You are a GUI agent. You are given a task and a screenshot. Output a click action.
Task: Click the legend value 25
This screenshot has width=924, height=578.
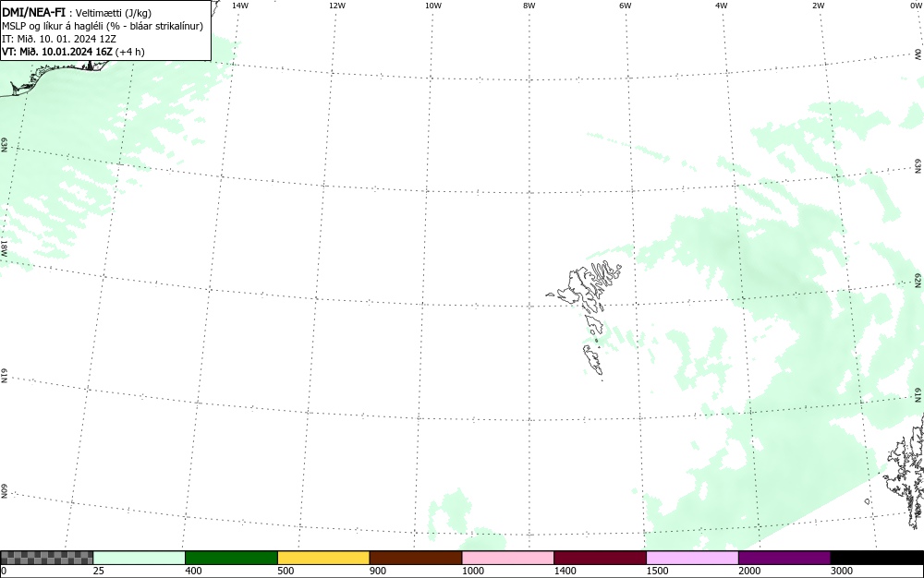point(99,571)
